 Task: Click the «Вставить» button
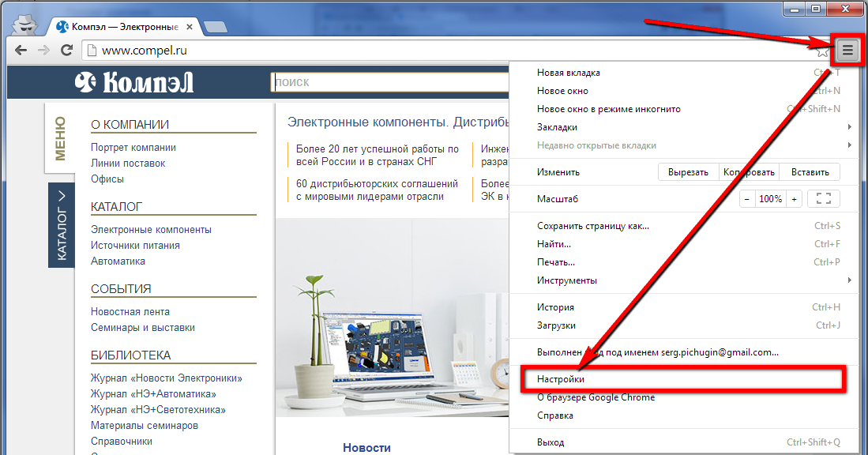810,172
